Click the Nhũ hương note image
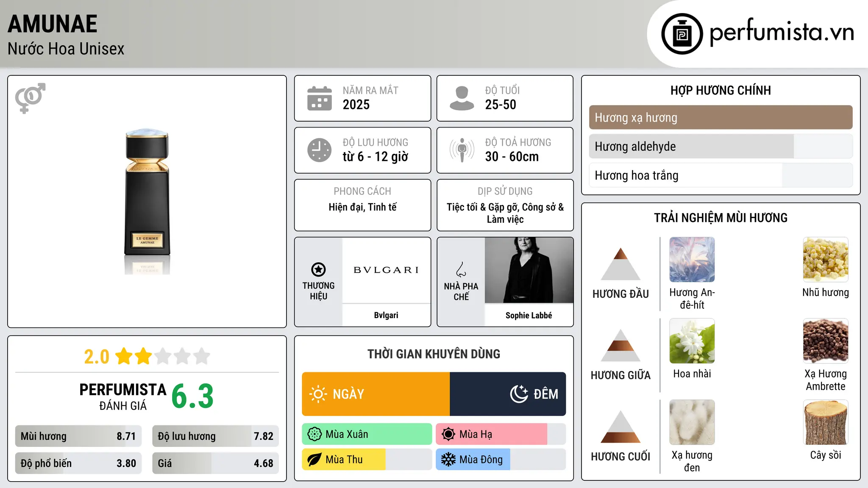868x488 pixels. pos(826,260)
